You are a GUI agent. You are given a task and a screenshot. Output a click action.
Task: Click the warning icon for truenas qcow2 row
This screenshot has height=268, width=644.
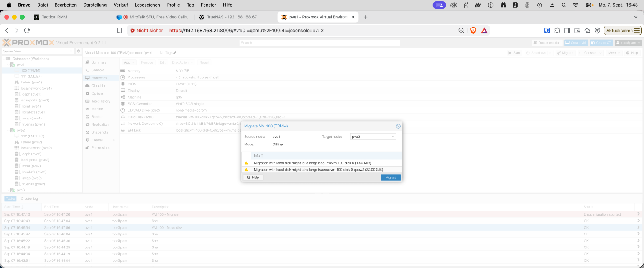pos(246,170)
